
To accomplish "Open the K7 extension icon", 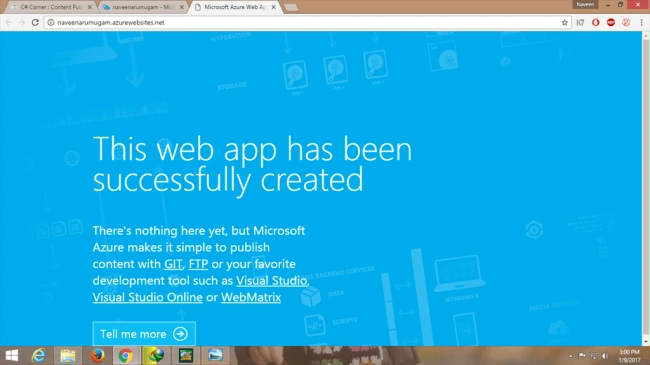I will tap(580, 22).
